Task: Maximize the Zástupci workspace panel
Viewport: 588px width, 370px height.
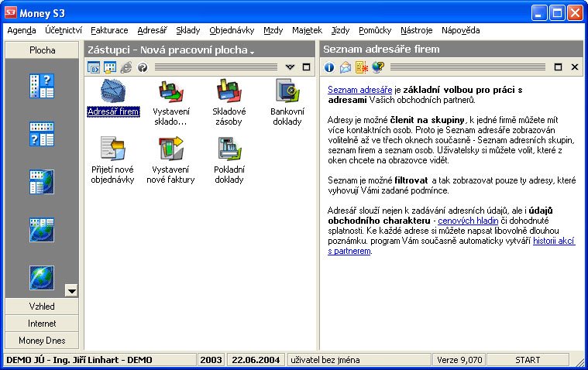Action: 306,67
